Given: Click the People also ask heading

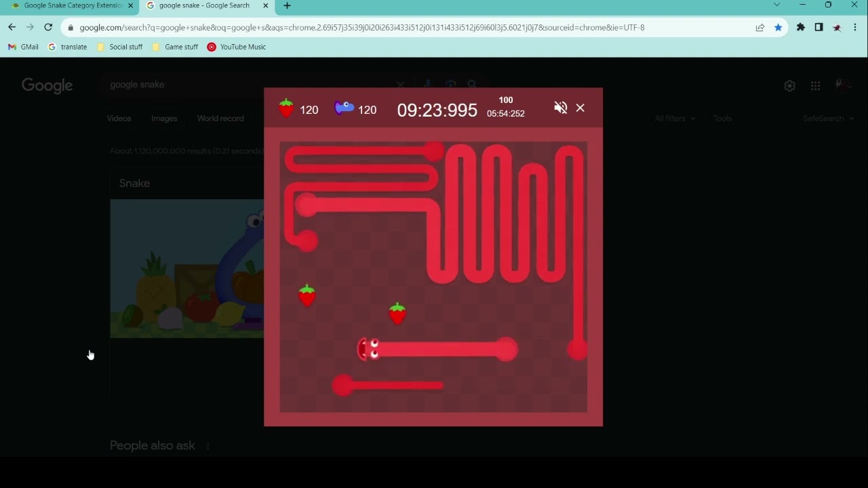Looking at the screenshot, I should 153,446.
